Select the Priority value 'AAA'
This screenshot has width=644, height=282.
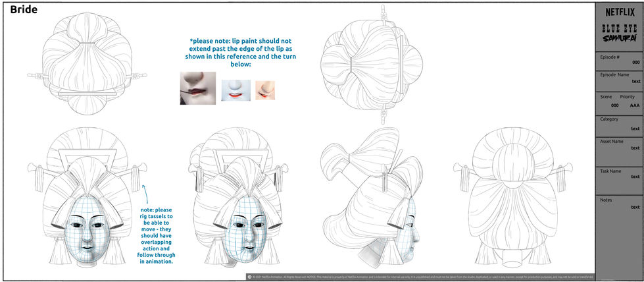click(x=635, y=105)
